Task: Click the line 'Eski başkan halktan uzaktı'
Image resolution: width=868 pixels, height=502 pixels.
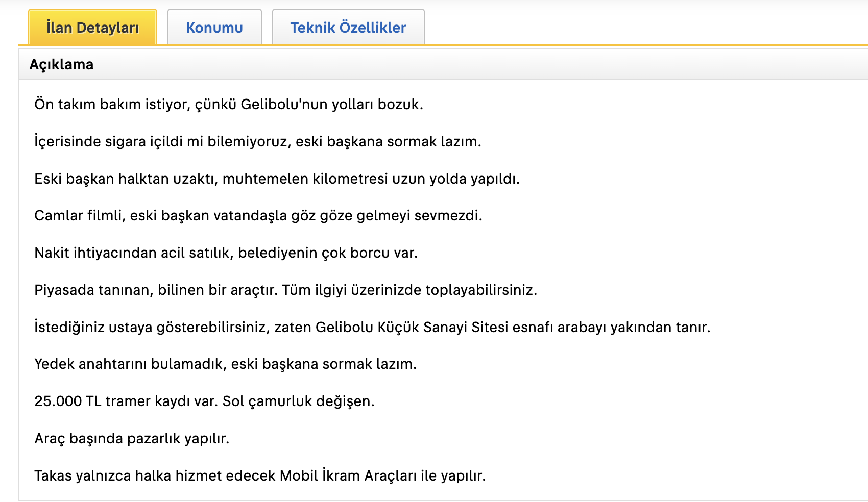Action: [x=277, y=179]
